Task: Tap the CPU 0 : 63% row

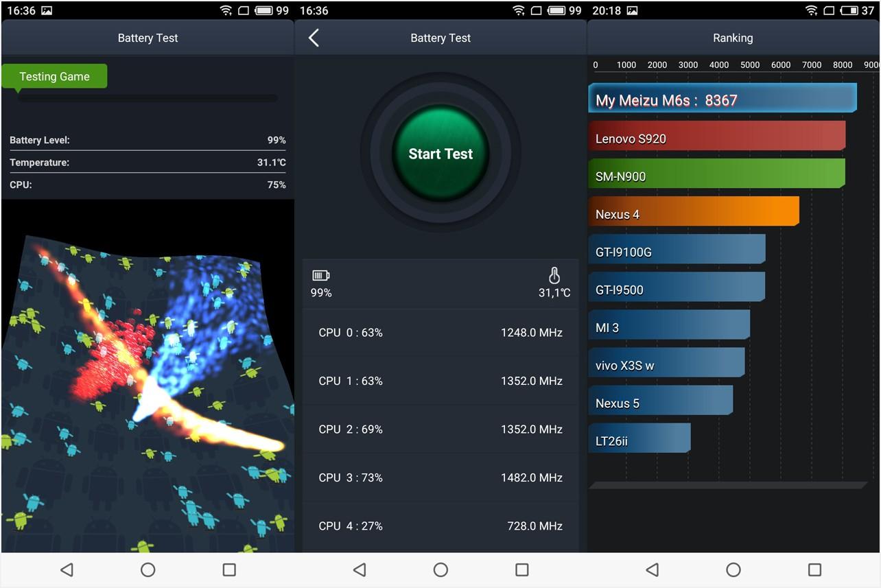Action: pos(441,333)
